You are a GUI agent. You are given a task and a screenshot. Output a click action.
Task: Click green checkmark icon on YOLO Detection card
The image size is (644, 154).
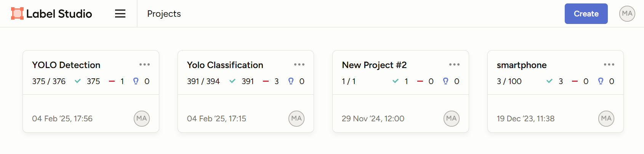pyautogui.click(x=78, y=81)
